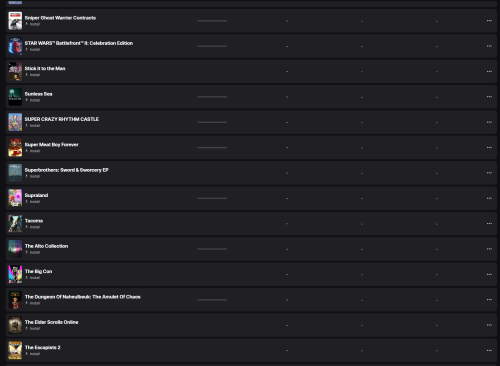
Task: Open more options for The Escapists 2
Action: pos(489,350)
